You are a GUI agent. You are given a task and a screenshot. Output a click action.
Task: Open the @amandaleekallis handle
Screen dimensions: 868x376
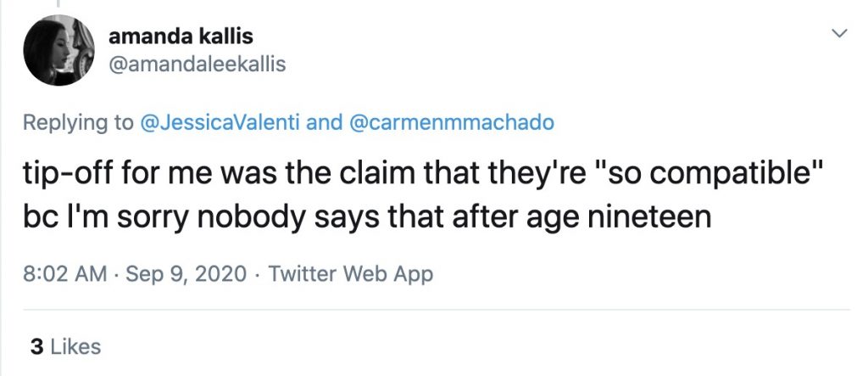pyautogui.click(x=198, y=64)
